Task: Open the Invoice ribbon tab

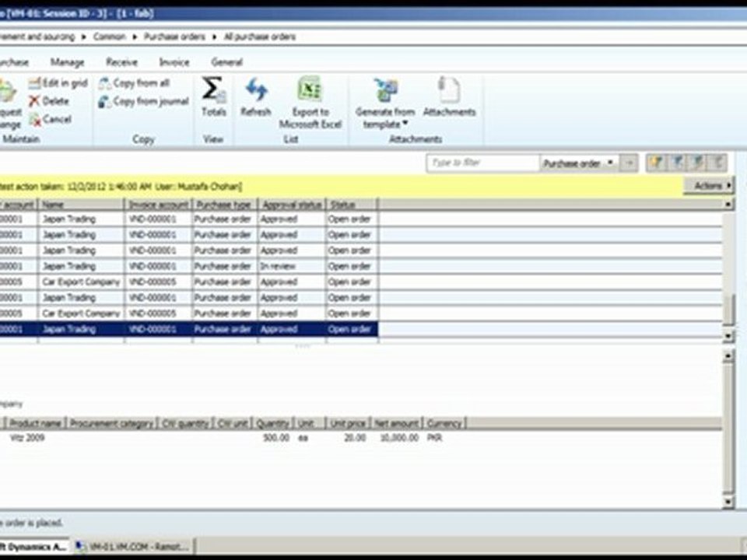Action: tap(174, 62)
